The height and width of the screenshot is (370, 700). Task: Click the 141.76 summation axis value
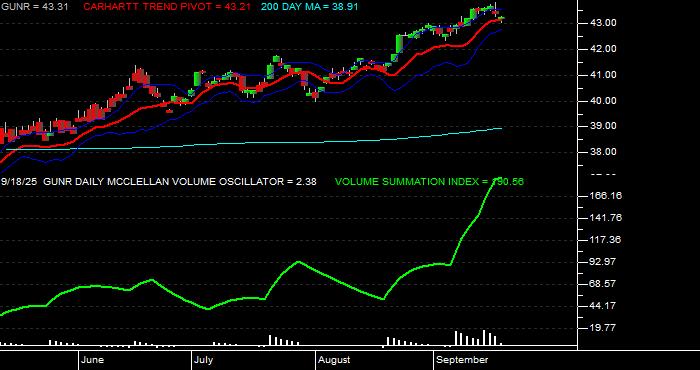tap(606, 218)
